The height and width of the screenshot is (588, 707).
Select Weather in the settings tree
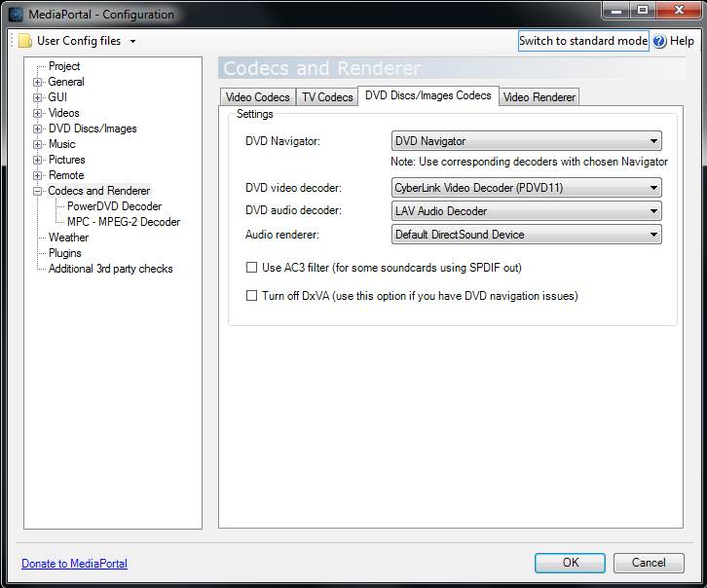point(68,238)
